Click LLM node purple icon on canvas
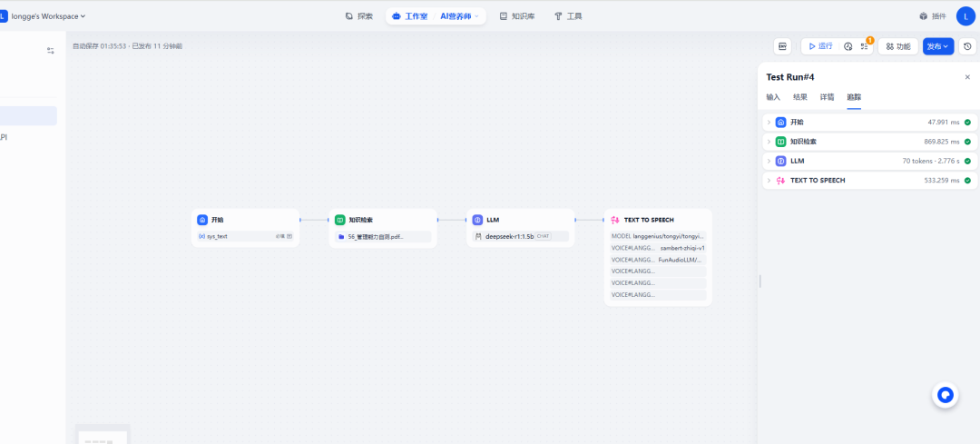The height and width of the screenshot is (444, 980). (477, 220)
